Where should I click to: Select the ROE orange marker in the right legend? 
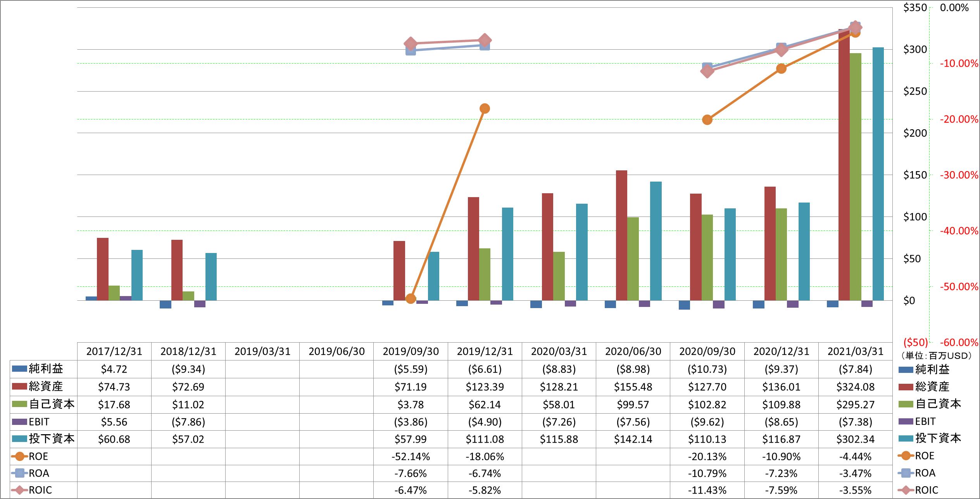pos(906,456)
